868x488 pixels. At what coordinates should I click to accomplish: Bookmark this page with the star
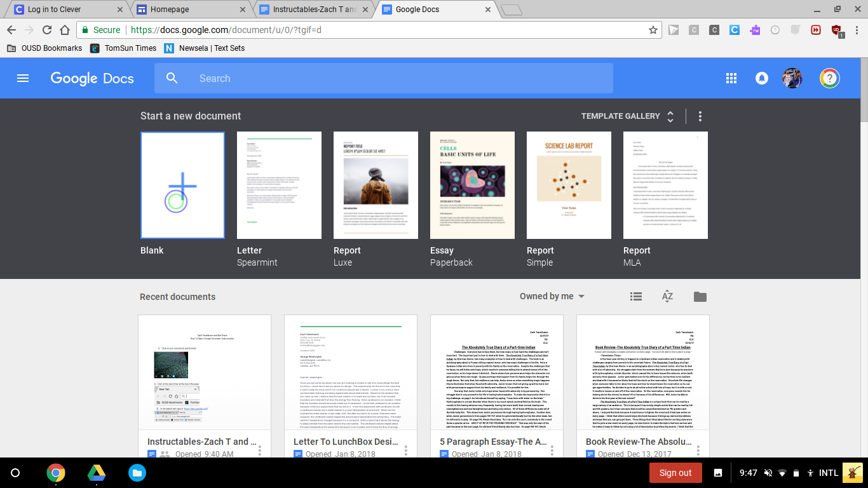[x=653, y=30]
